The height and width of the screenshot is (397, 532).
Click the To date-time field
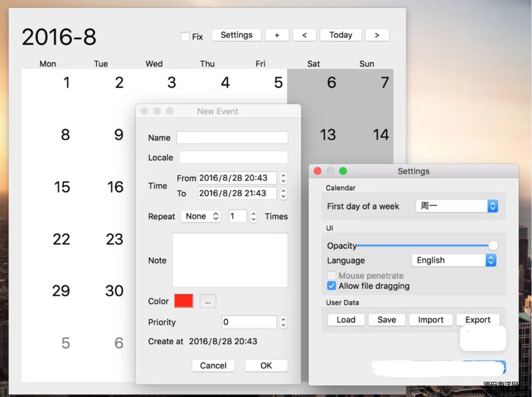click(237, 193)
